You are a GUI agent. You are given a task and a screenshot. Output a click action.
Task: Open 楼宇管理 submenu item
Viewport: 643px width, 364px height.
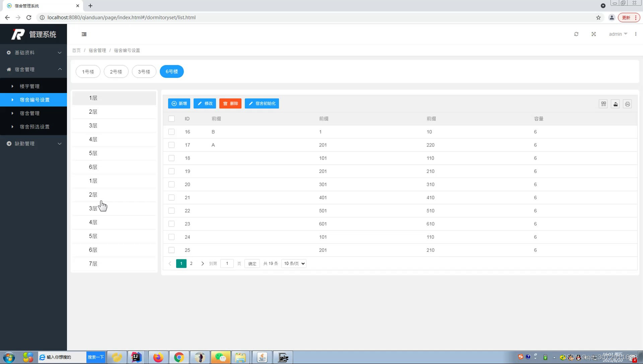pos(33,86)
